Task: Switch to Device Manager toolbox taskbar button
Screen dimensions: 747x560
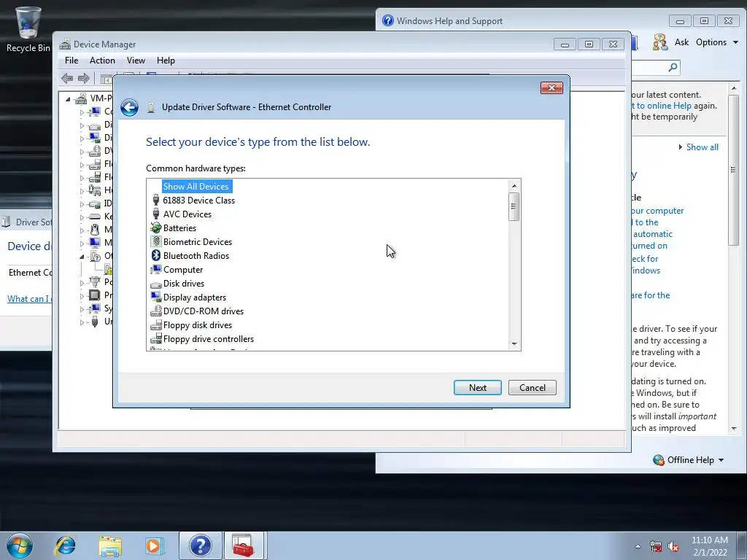Action: pos(244,545)
